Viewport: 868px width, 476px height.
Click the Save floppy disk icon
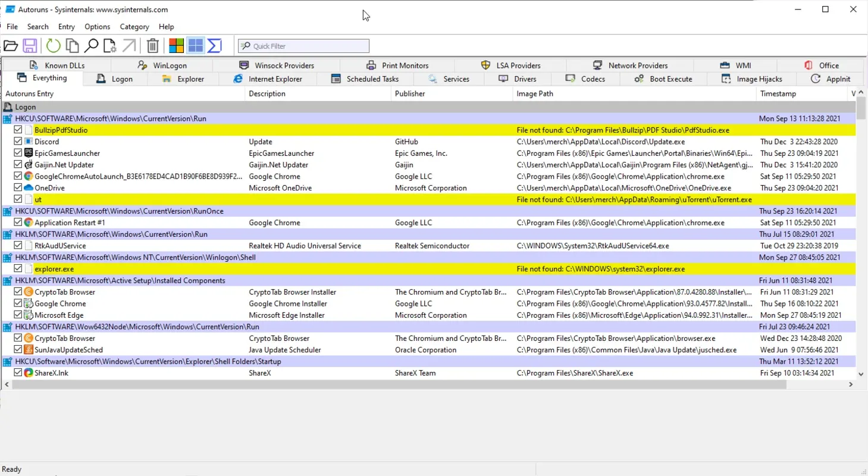point(30,46)
